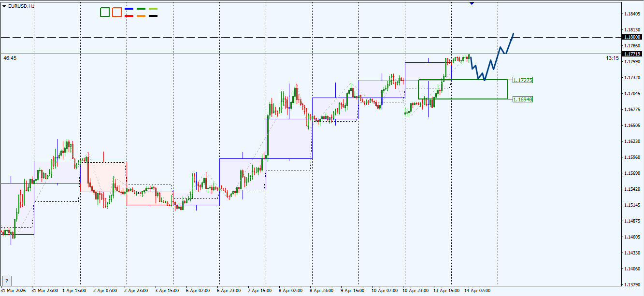Click the 1.18405 price scale value

coord(632,14)
